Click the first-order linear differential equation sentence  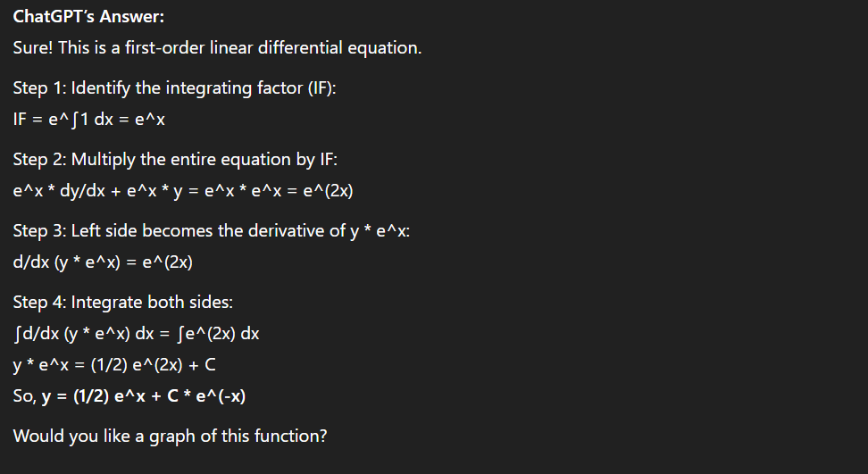pyautogui.click(x=217, y=47)
